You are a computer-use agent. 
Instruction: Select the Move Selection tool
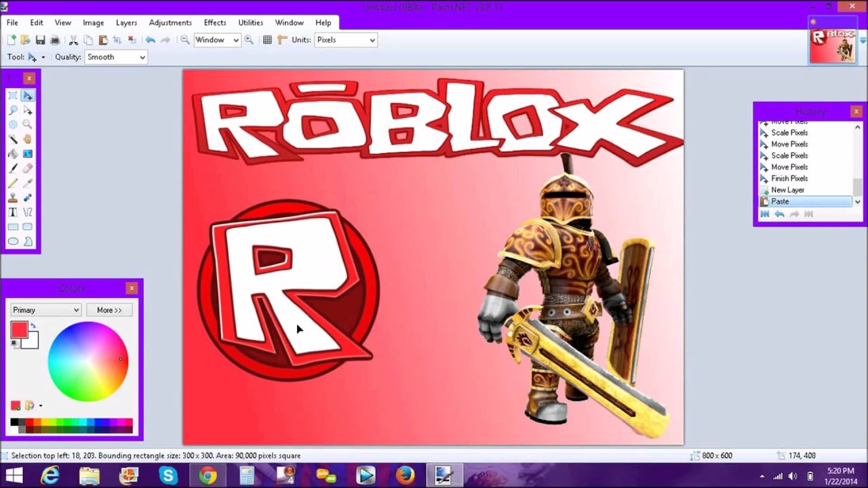(28, 110)
